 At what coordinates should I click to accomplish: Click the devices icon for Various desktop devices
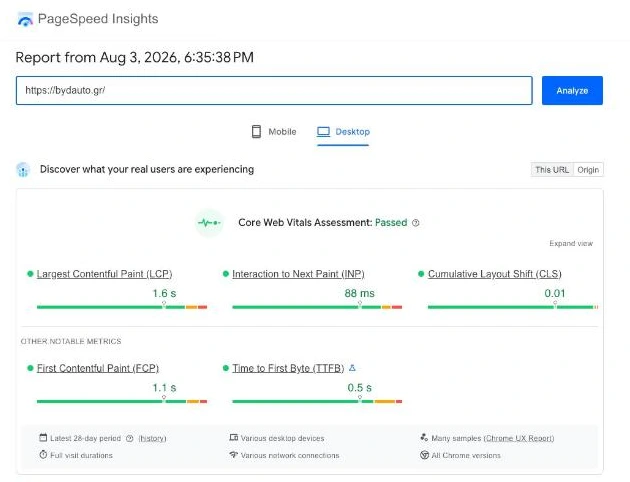(x=233, y=437)
